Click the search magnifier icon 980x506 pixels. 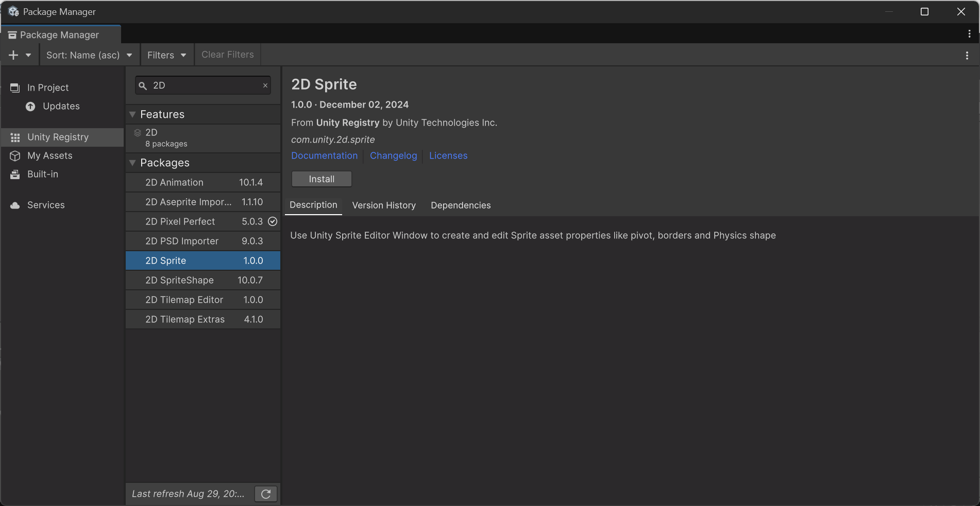pos(143,86)
